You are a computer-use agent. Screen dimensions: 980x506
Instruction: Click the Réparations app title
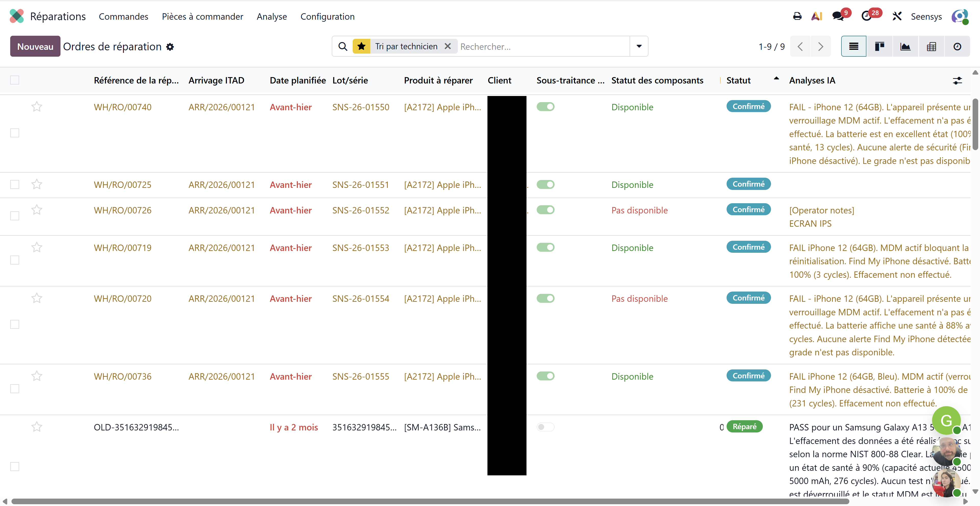pyautogui.click(x=58, y=16)
